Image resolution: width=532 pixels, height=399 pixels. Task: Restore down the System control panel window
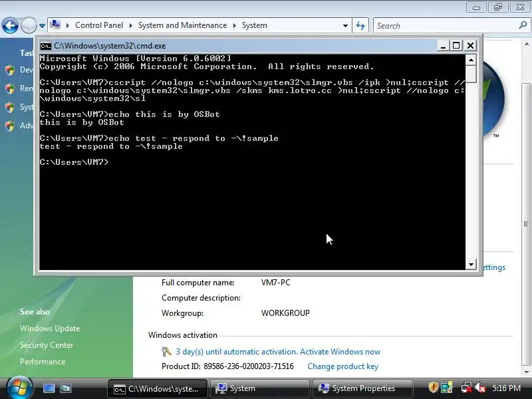(x=497, y=7)
